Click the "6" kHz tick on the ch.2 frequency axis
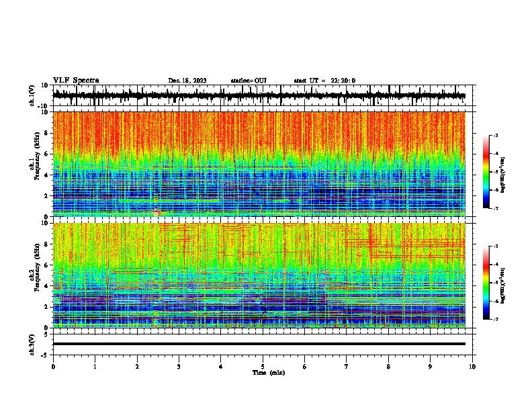 coord(46,265)
